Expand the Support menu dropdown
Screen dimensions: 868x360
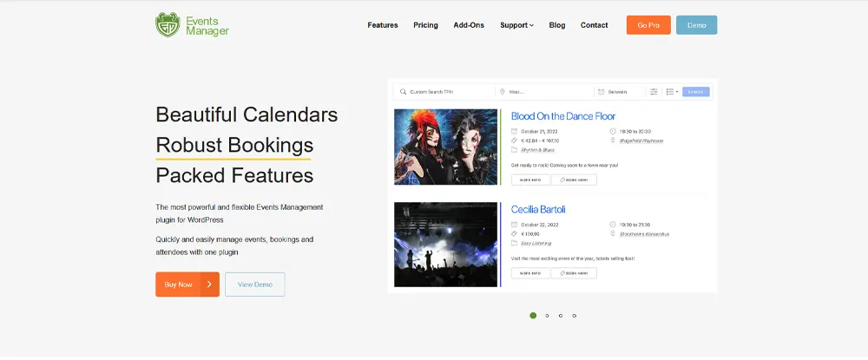tap(516, 25)
